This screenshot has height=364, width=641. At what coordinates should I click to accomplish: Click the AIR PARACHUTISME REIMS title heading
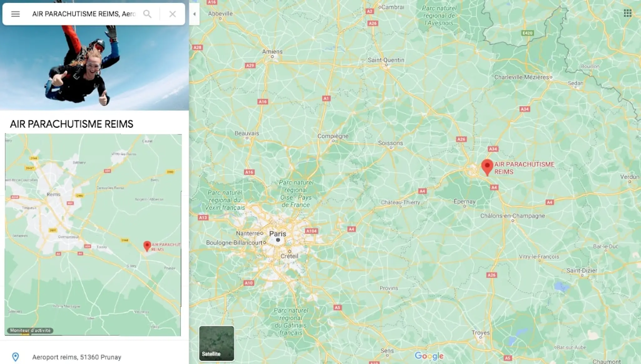click(72, 124)
